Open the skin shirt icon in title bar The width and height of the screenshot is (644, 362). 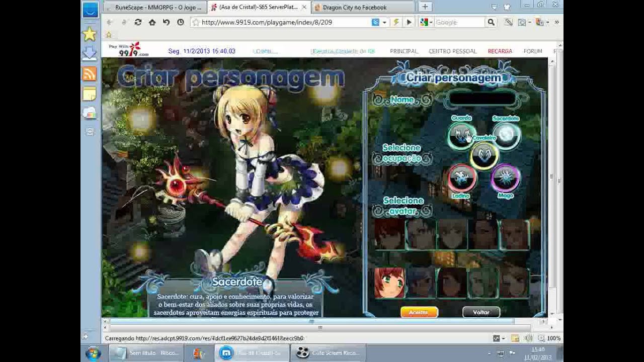[x=507, y=7]
